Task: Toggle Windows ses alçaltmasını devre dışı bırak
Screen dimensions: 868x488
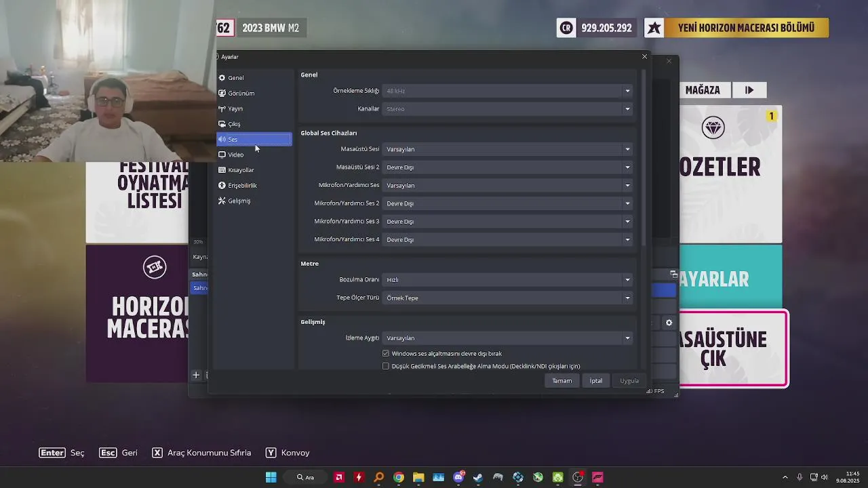Action: (386, 354)
